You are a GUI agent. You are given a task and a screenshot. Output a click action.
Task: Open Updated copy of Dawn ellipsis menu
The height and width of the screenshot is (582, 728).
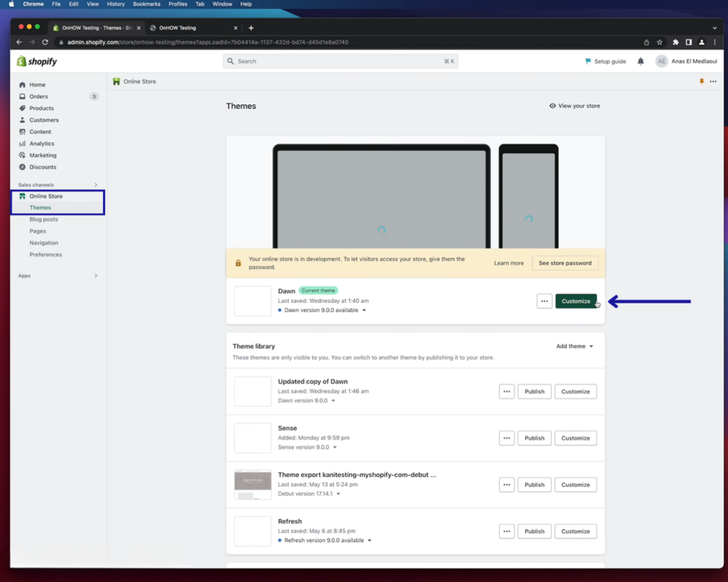(506, 392)
